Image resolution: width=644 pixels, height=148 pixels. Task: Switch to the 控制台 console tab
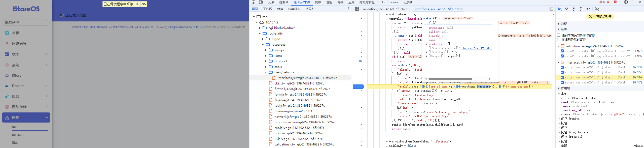284,2
